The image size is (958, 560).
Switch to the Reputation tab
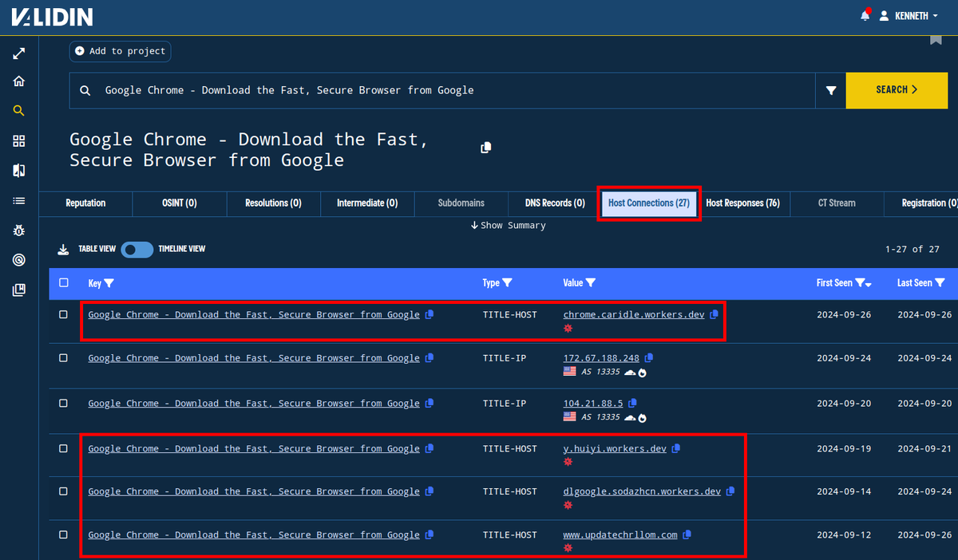pyautogui.click(x=85, y=203)
